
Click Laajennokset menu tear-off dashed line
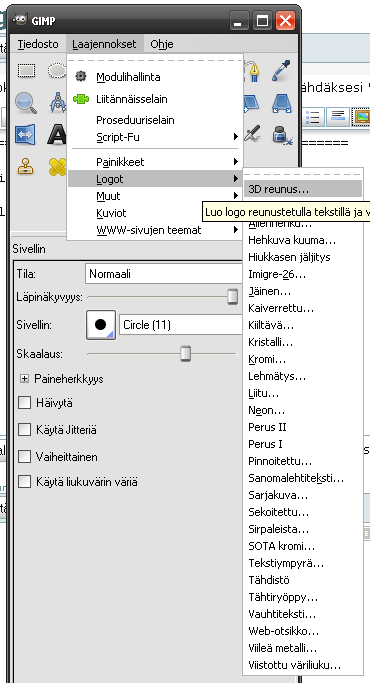155,61
